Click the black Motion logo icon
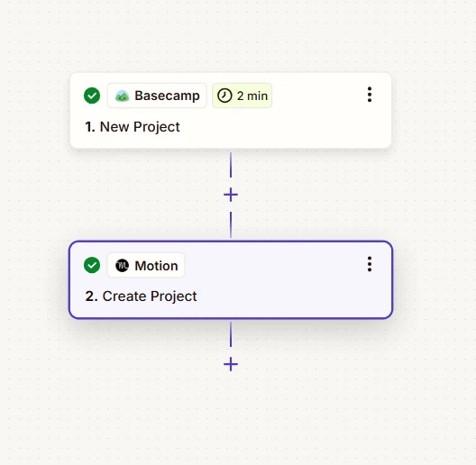Viewport: 476px width, 465px height. (122, 266)
